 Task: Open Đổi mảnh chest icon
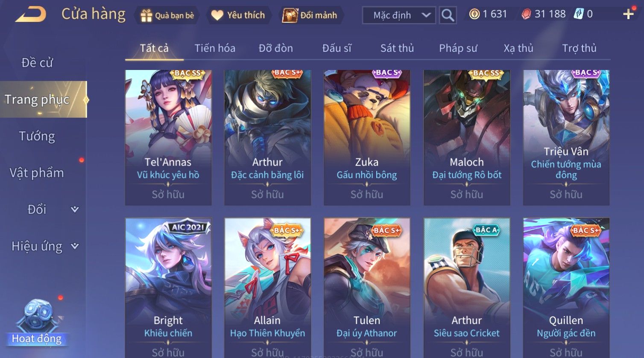click(290, 15)
